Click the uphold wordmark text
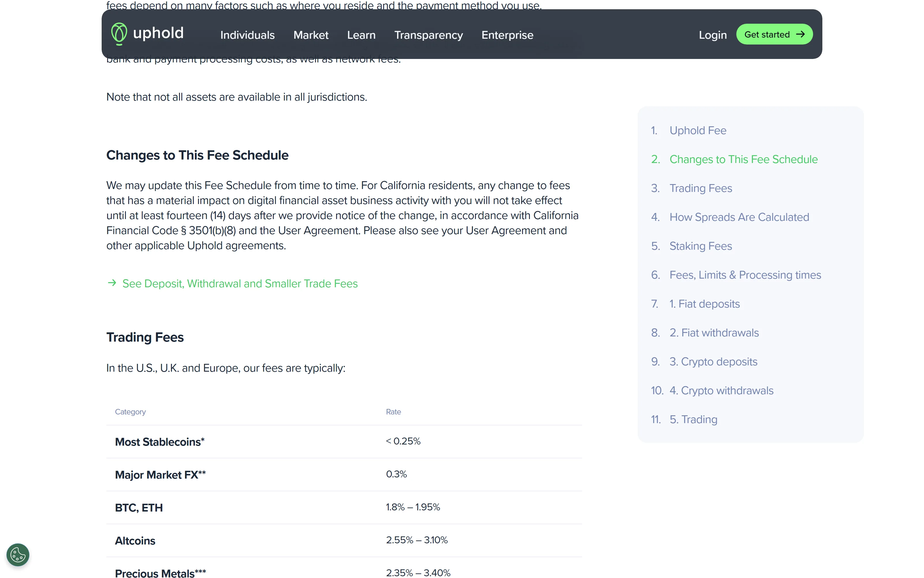Image resolution: width=924 pixels, height=578 pixels. coord(159,33)
